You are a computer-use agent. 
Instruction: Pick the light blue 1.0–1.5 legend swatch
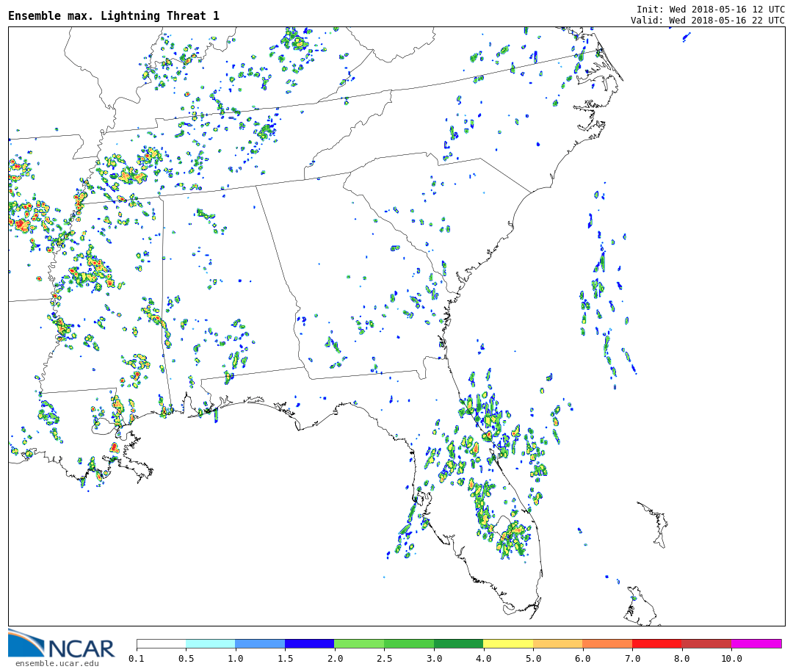pos(260,644)
